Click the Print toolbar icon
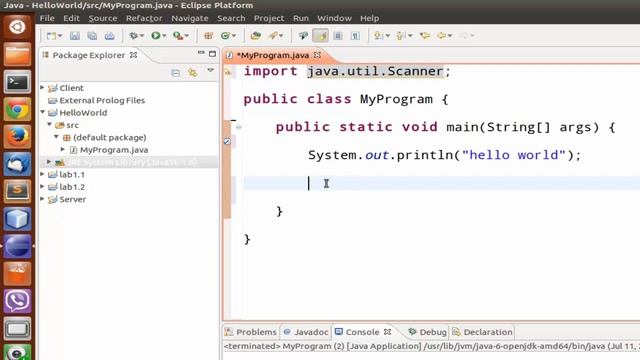Screen dimensions: 640x360 point(109,36)
